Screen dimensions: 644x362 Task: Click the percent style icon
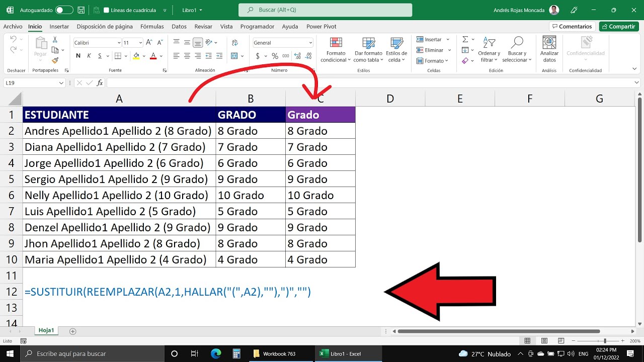275,56
